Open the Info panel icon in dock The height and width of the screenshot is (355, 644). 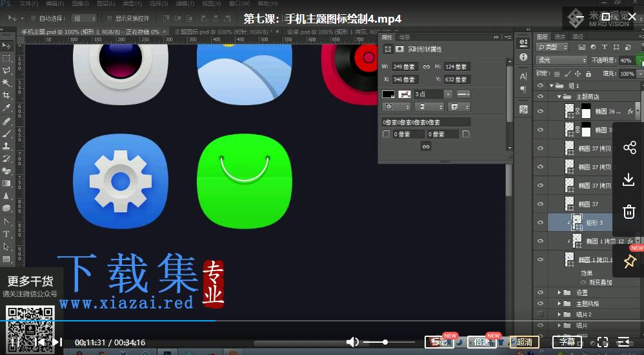(523, 57)
